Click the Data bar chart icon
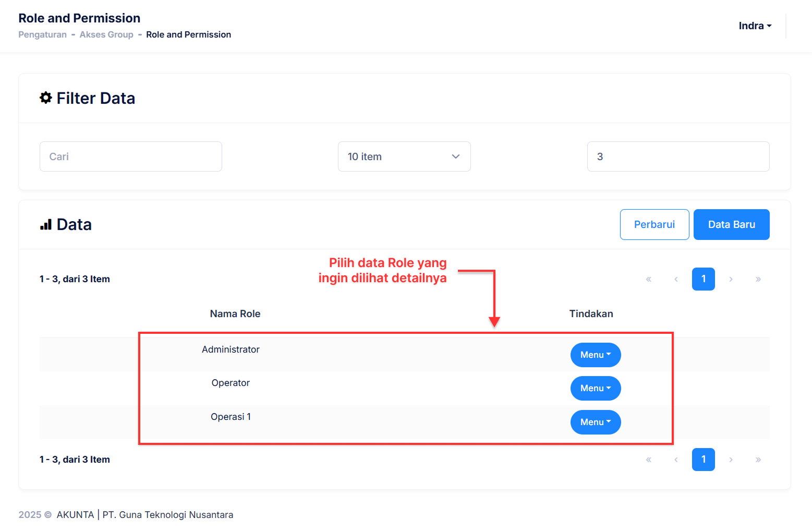This screenshot has height=531, width=812. [46, 225]
